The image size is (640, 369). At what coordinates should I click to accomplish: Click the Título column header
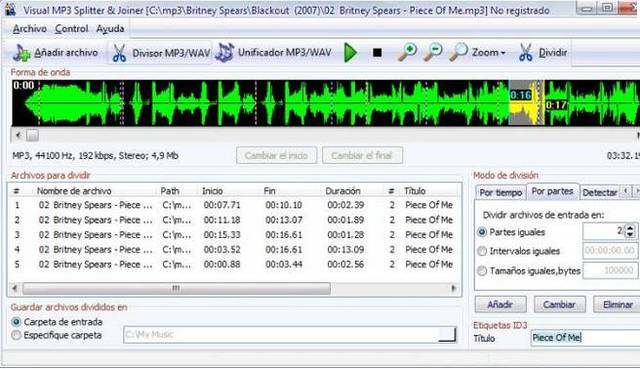(415, 191)
